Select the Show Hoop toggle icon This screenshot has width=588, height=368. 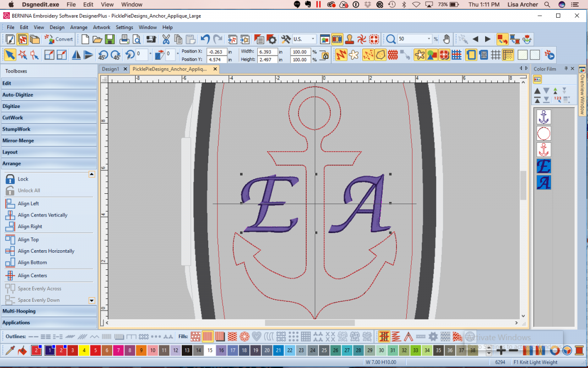click(x=471, y=55)
